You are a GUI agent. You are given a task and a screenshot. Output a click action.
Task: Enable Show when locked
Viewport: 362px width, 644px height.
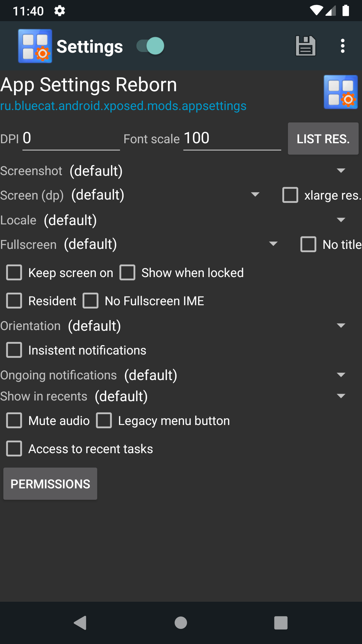click(127, 272)
